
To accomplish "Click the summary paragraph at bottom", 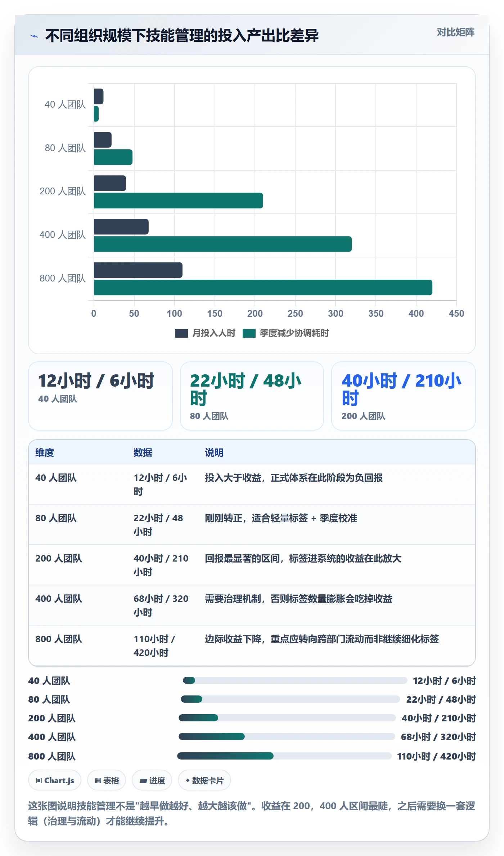I will coord(252,814).
